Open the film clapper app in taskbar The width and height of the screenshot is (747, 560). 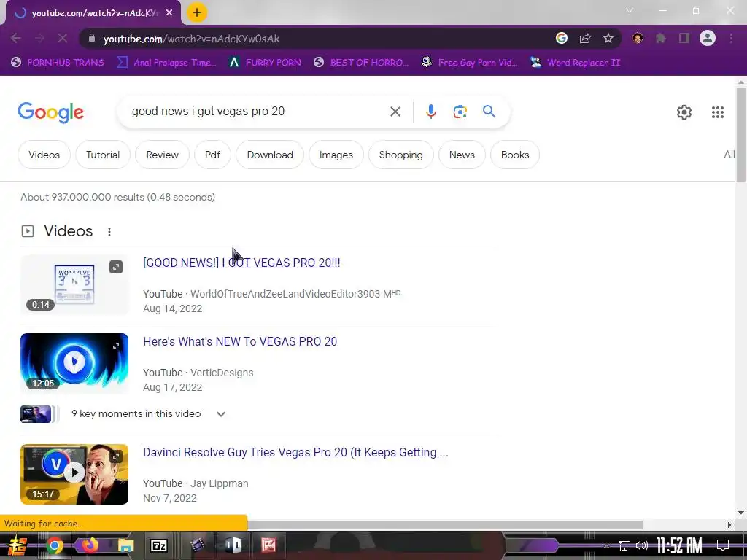coord(197,545)
